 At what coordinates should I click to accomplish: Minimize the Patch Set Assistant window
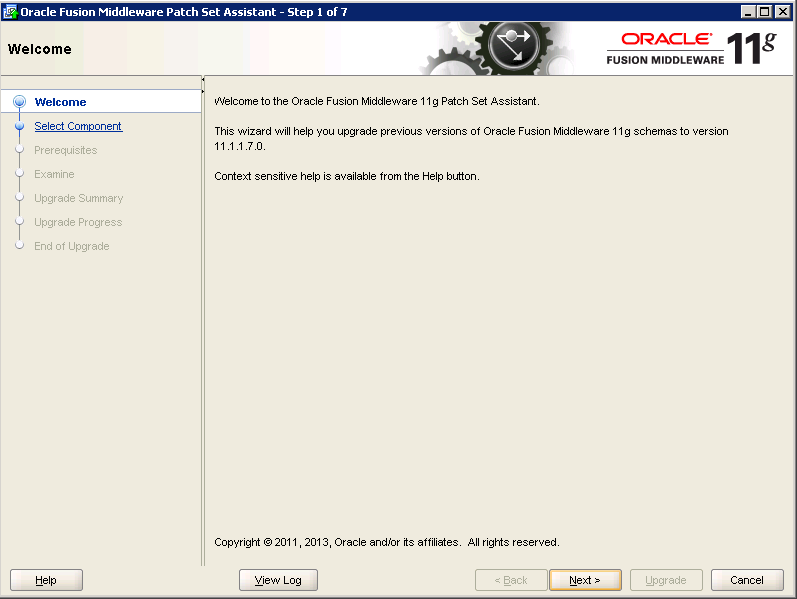[747, 11]
